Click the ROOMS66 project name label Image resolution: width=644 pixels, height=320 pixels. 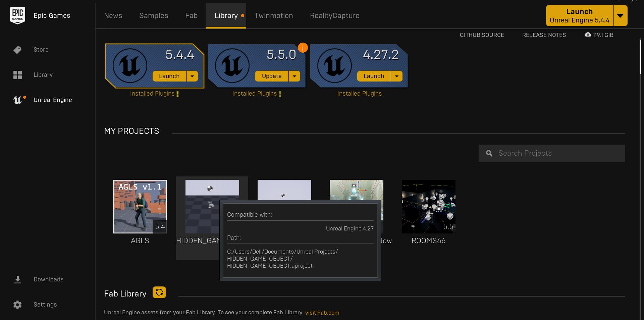[x=429, y=241]
